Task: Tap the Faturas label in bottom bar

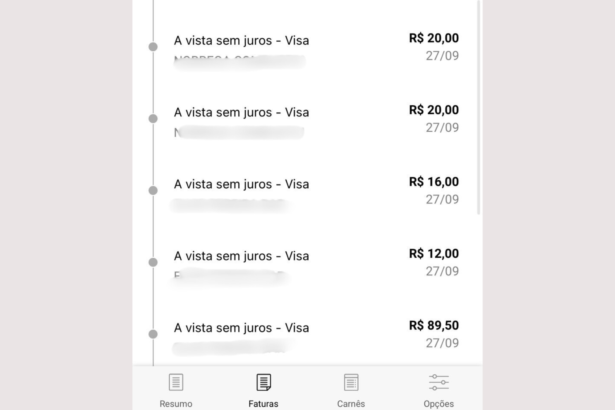Action: pyautogui.click(x=264, y=404)
